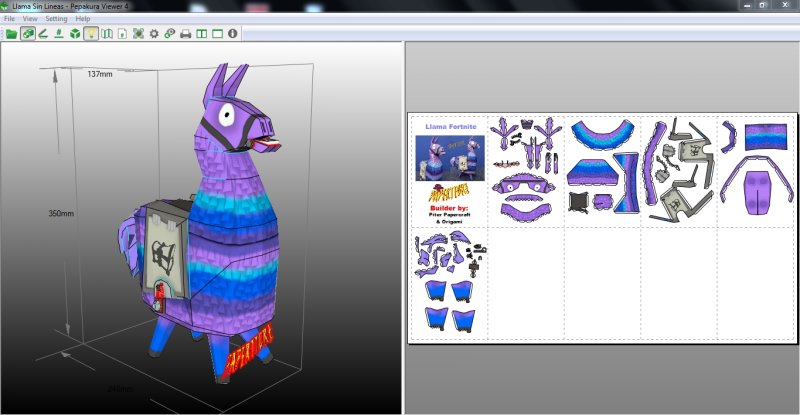The height and width of the screenshot is (415, 800).
Task: Open the File menu
Action: pyautogui.click(x=10, y=19)
